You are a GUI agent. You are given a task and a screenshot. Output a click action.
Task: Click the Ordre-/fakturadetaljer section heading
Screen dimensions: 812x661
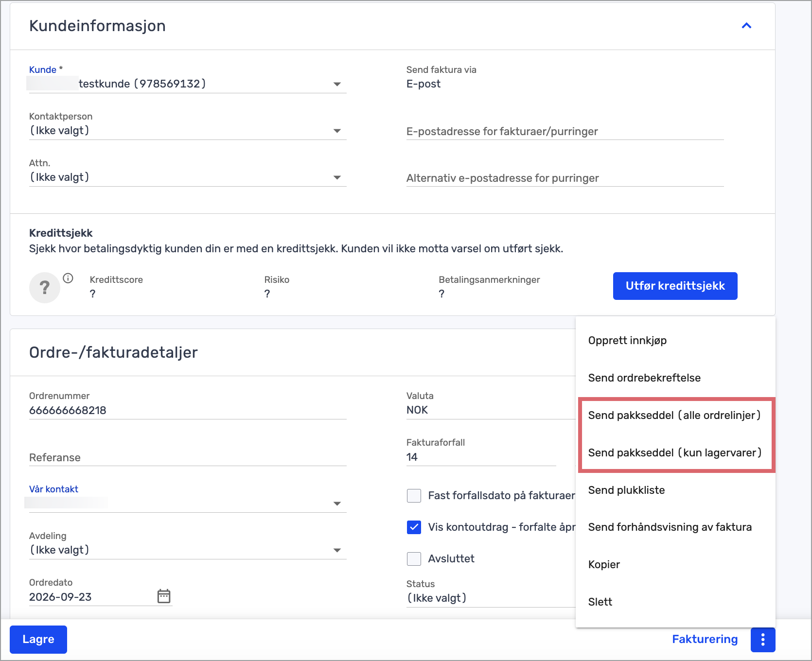(113, 352)
